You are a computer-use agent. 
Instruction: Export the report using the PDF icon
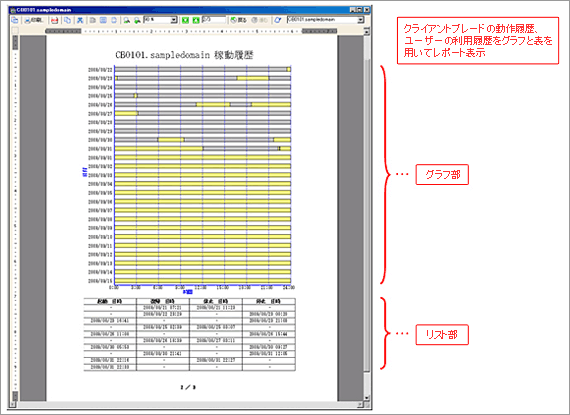coord(55,20)
